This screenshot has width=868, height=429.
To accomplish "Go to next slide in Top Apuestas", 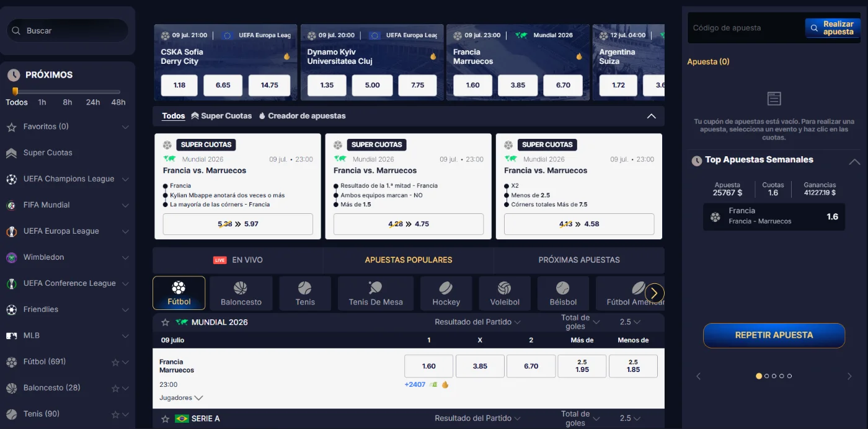I will coord(849,376).
